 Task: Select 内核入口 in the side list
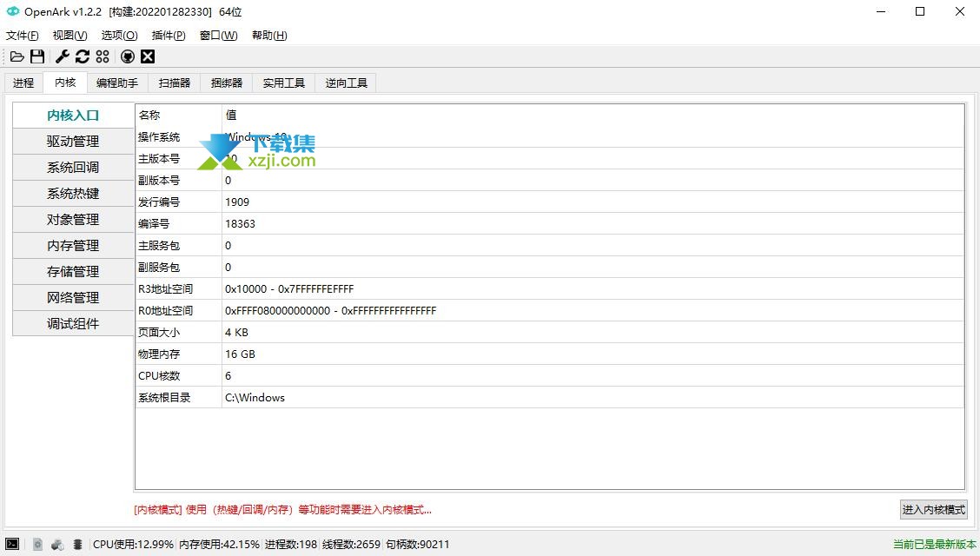point(73,116)
